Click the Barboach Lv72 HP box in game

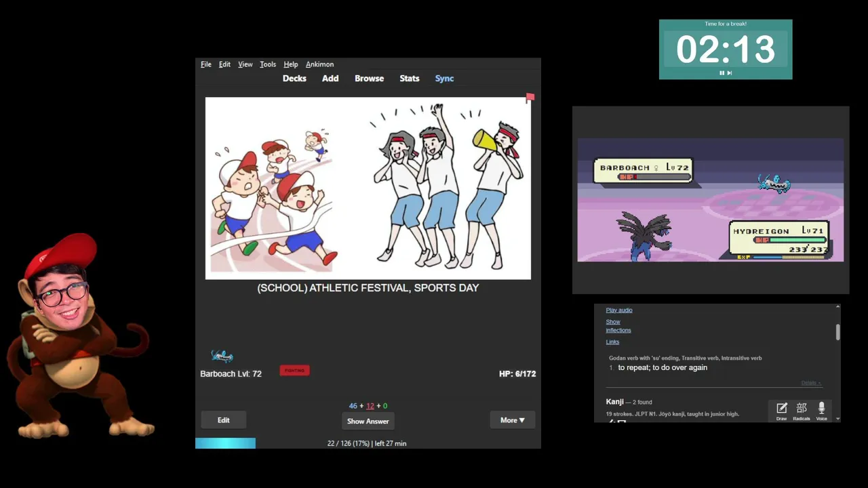643,171
